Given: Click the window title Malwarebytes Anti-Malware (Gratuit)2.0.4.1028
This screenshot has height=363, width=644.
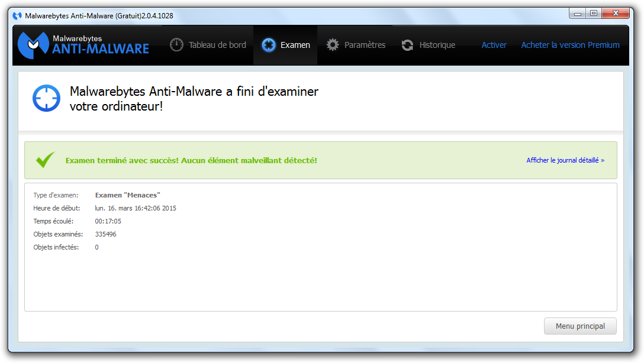Looking at the screenshot, I should pos(99,16).
